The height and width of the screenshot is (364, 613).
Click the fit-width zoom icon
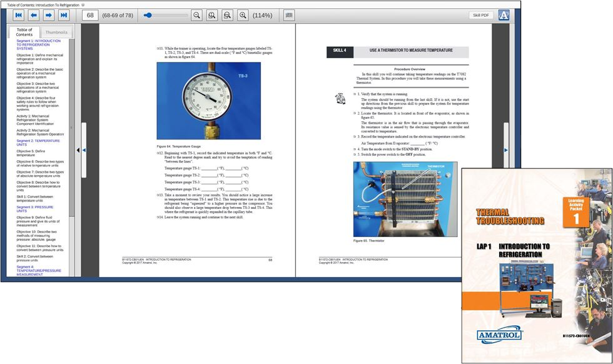click(227, 15)
